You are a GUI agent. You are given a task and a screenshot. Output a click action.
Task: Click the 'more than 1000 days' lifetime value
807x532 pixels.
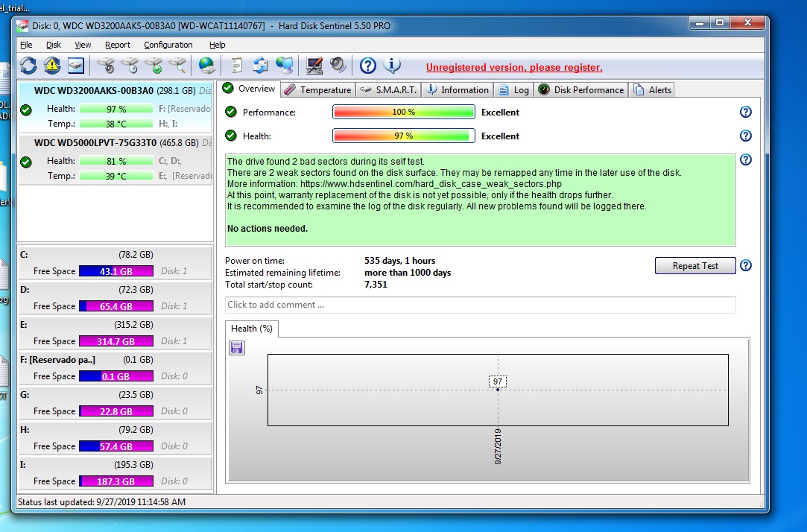click(x=408, y=273)
